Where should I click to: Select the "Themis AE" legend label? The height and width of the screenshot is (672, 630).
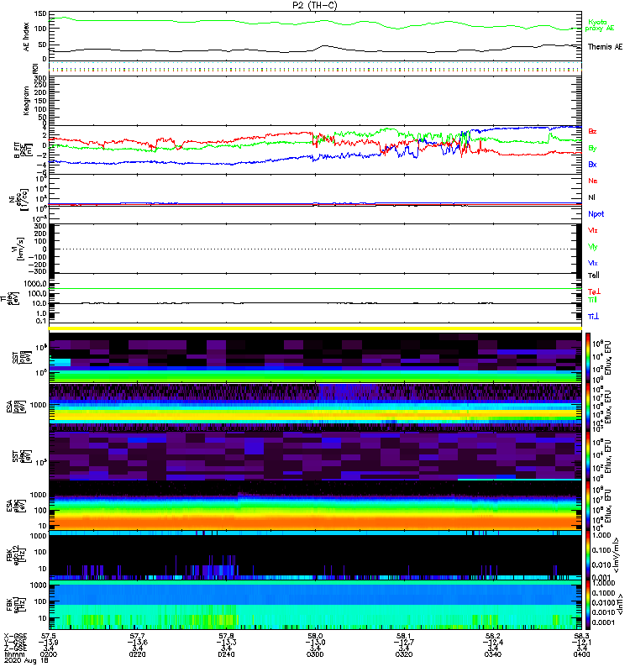click(x=605, y=47)
